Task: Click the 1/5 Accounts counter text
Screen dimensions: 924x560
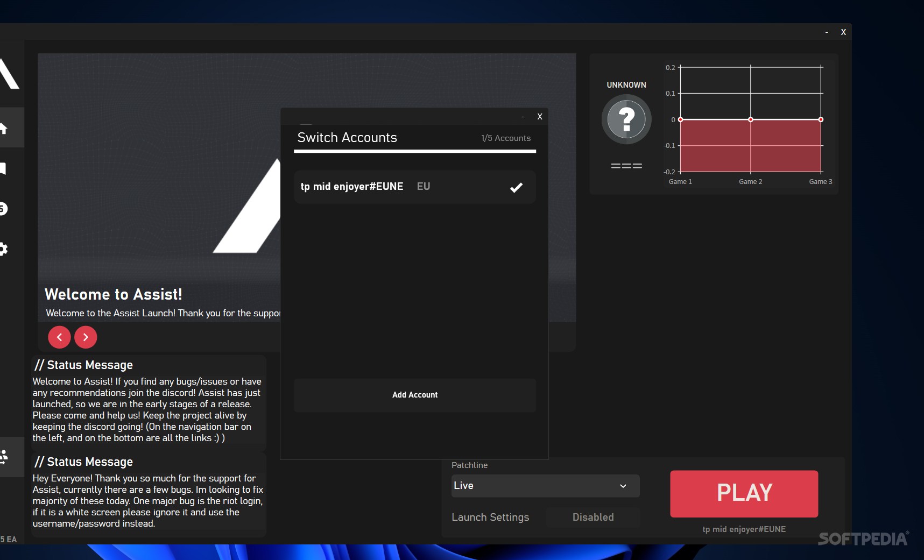Action: pyautogui.click(x=506, y=138)
